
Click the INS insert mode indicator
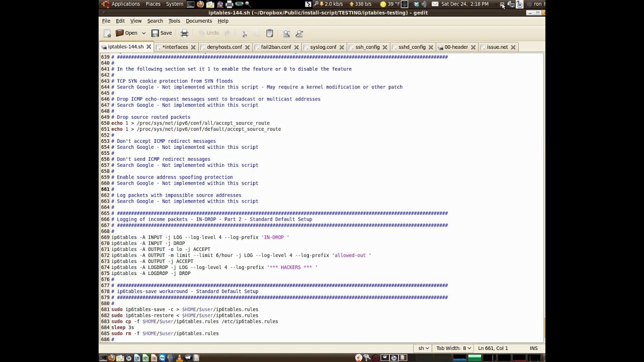point(533,348)
